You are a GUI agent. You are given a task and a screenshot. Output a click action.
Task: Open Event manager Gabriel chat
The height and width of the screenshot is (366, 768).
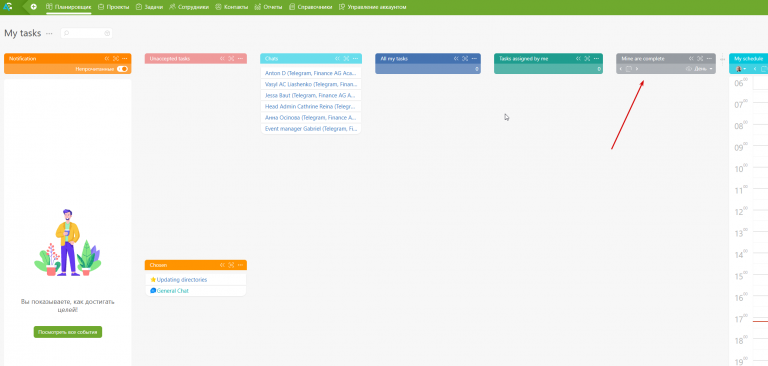tap(311, 129)
